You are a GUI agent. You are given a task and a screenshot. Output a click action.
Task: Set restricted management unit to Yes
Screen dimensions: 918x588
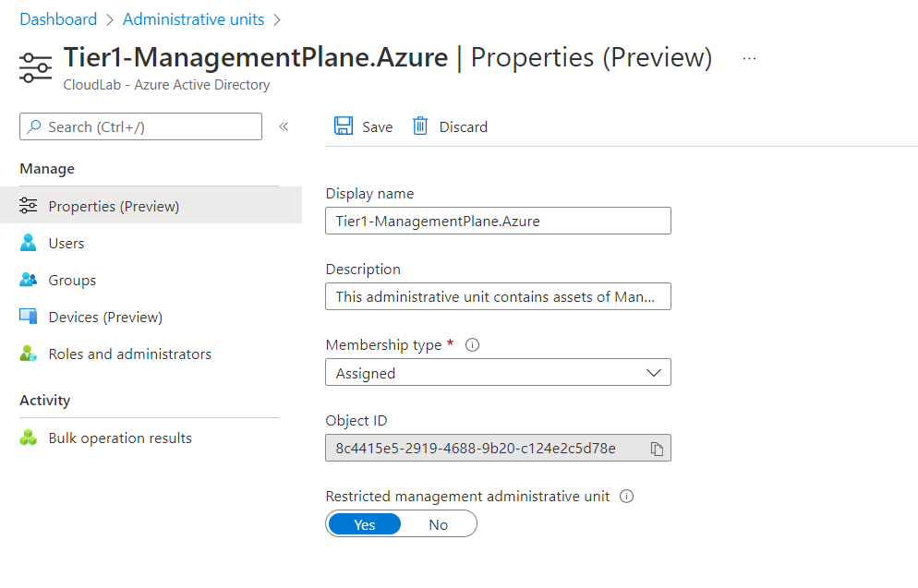point(365,524)
